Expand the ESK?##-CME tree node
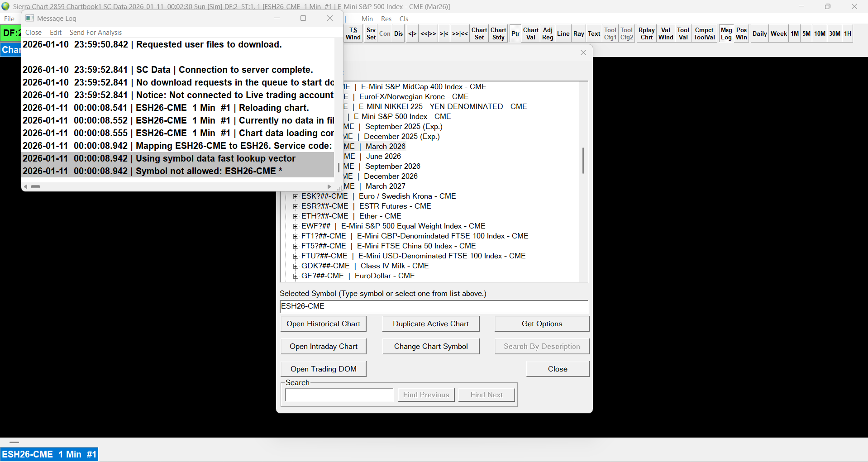This screenshot has width=868, height=462. point(296,196)
